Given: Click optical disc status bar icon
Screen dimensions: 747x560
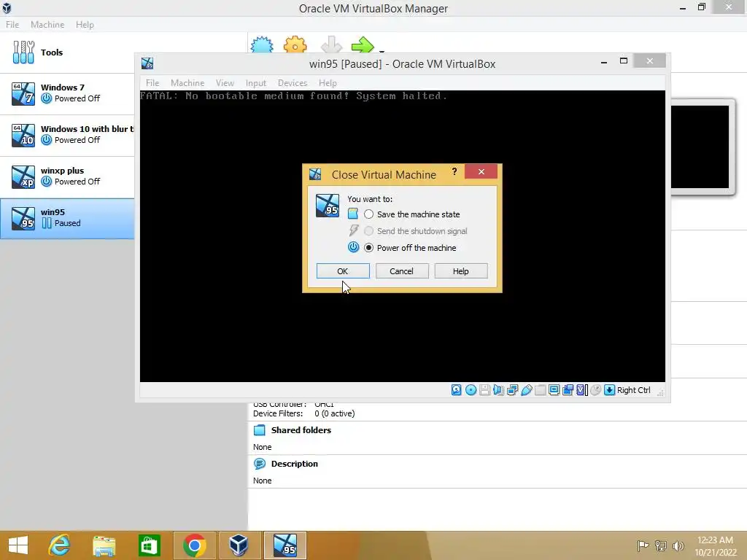Looking at the screenshot, I should pyautogui.click(x=471, y=390).
